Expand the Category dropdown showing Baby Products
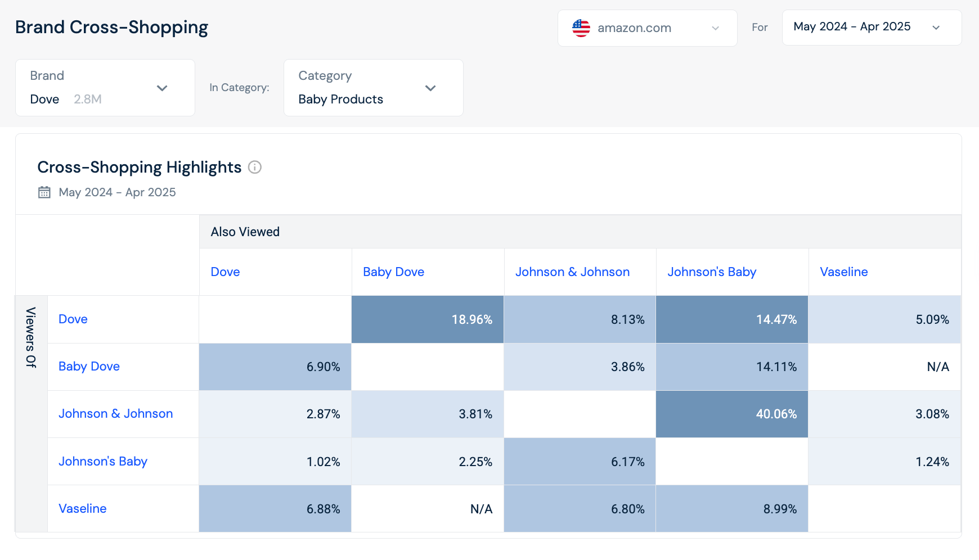The width and height of the screenshot is (979, 560). (373, 88)
